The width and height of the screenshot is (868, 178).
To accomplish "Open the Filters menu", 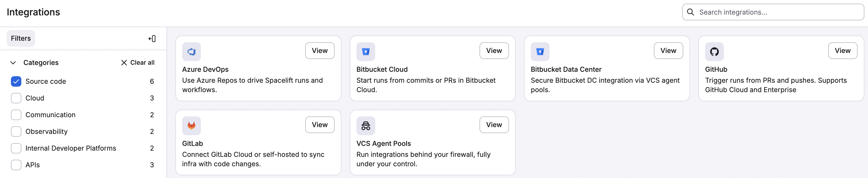I will pos(21,38).
